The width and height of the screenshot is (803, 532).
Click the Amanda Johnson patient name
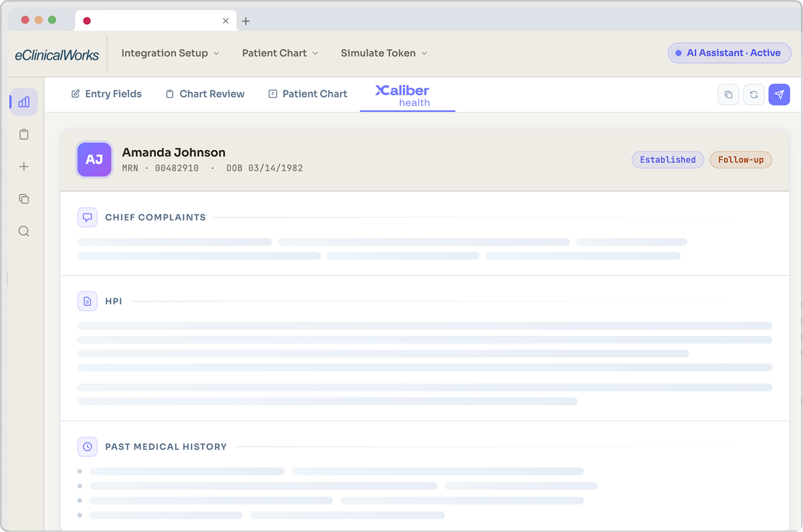[x=174, y=152]
